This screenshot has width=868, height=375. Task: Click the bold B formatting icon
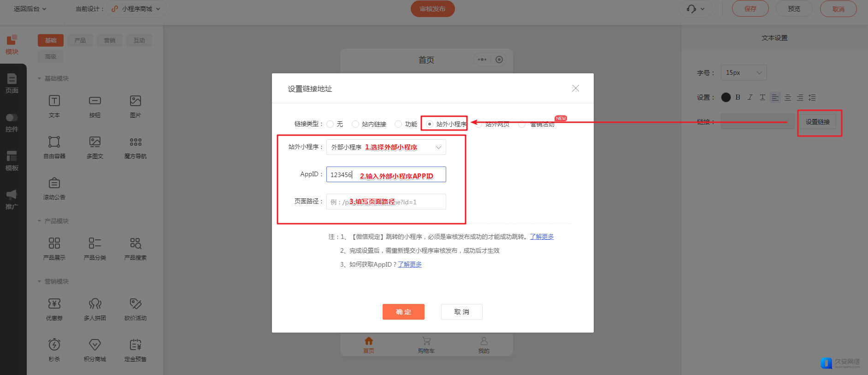(738, 97)
